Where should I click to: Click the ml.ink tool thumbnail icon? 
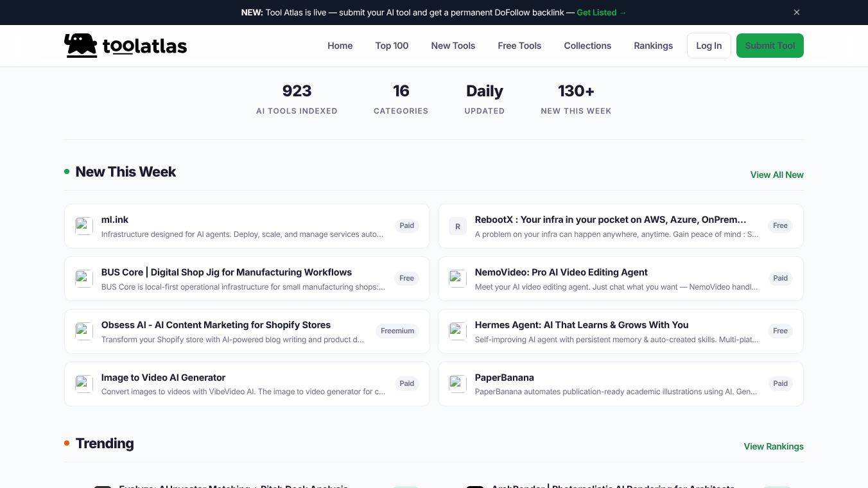pos(84,226)
